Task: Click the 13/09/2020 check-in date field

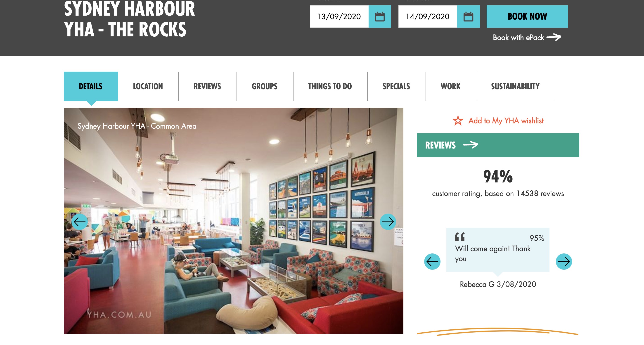Action: tap(339, 17)
